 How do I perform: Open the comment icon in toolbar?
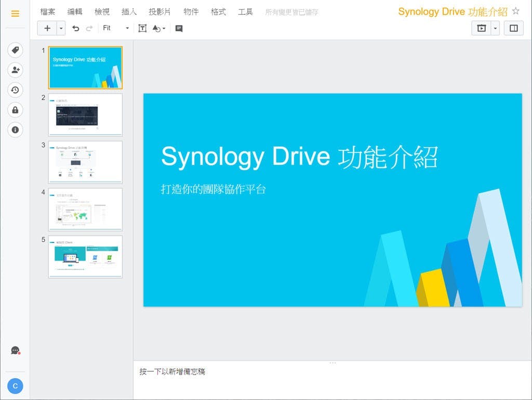pos(179,28)
